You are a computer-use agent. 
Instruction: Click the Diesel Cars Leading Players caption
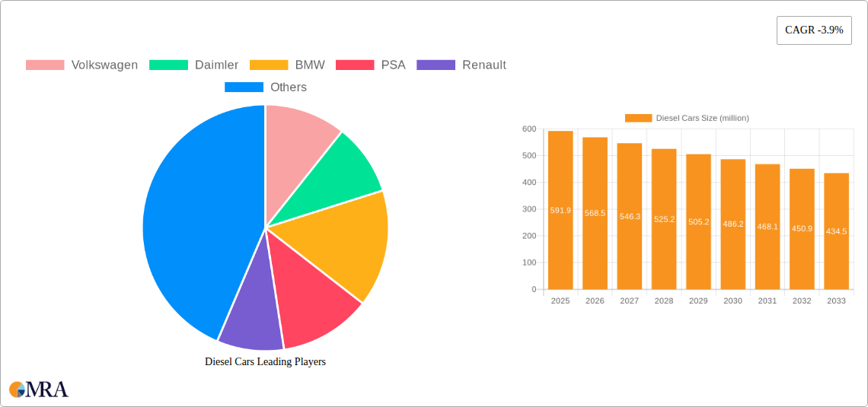point(265,361)
